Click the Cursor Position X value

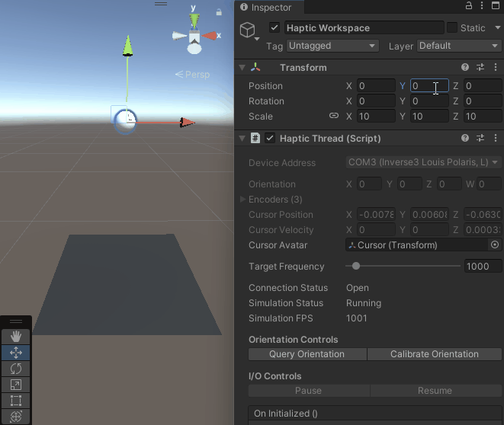[x=376, y=215]
